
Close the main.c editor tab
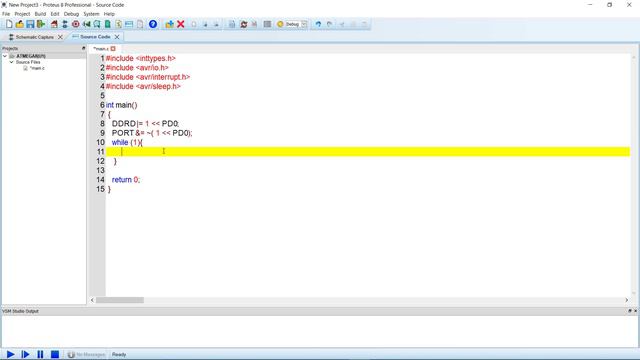113,49
